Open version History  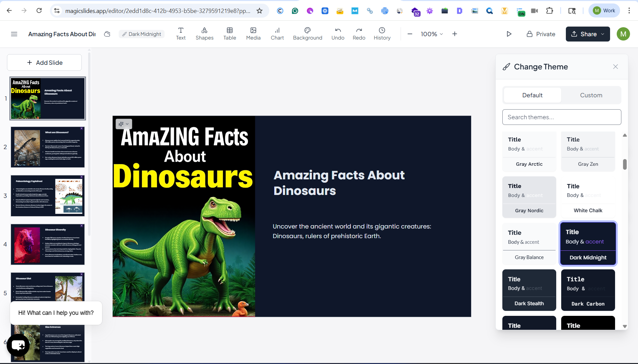pyautogui.click(x=382, y=34)
